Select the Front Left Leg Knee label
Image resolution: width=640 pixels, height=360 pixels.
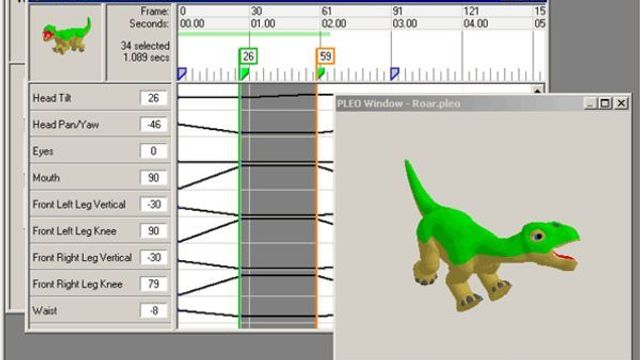tap(74, 231)
